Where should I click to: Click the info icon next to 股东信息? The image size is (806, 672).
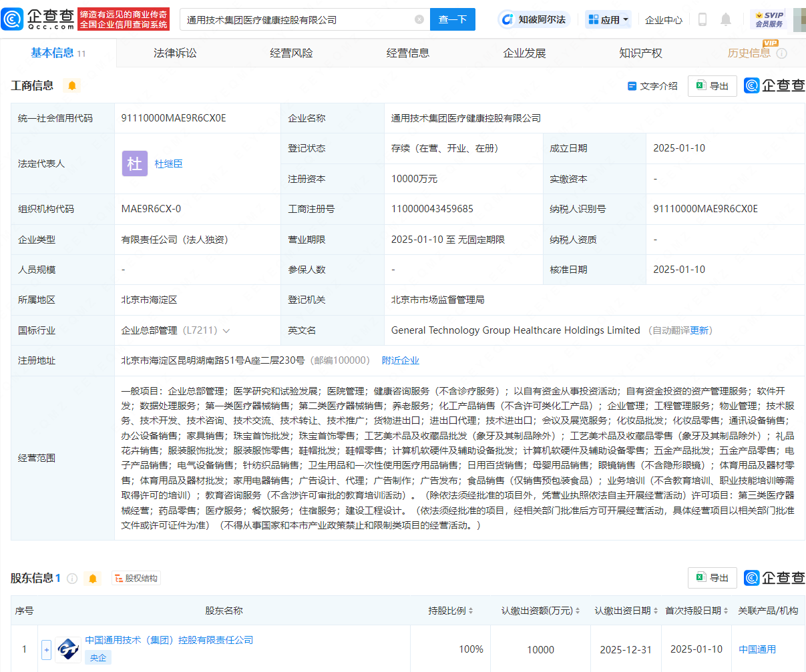72,579
